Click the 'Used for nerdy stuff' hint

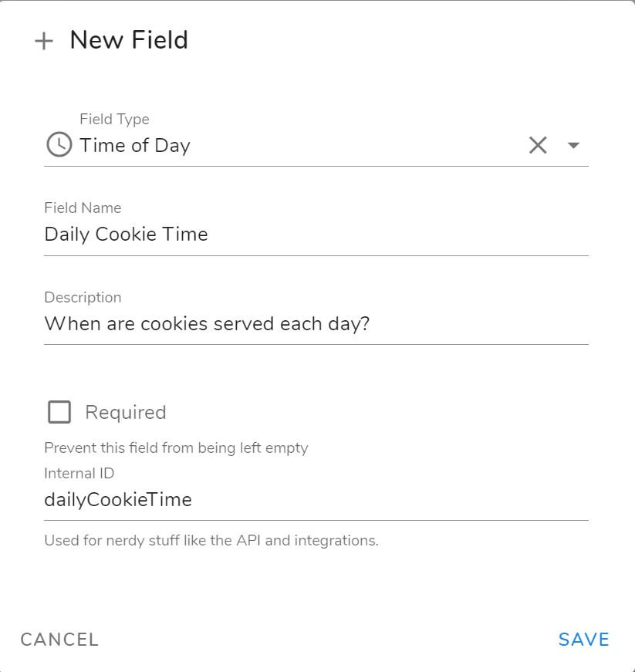coord(211,540)
